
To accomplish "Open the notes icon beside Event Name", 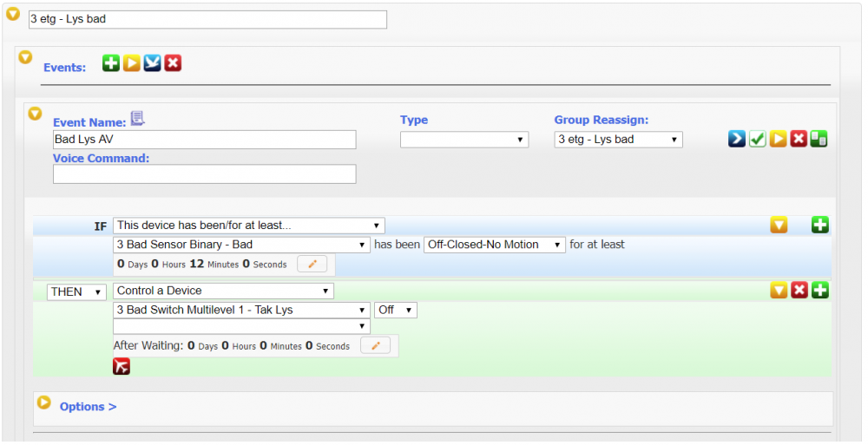I will click(x=137, y=119).
